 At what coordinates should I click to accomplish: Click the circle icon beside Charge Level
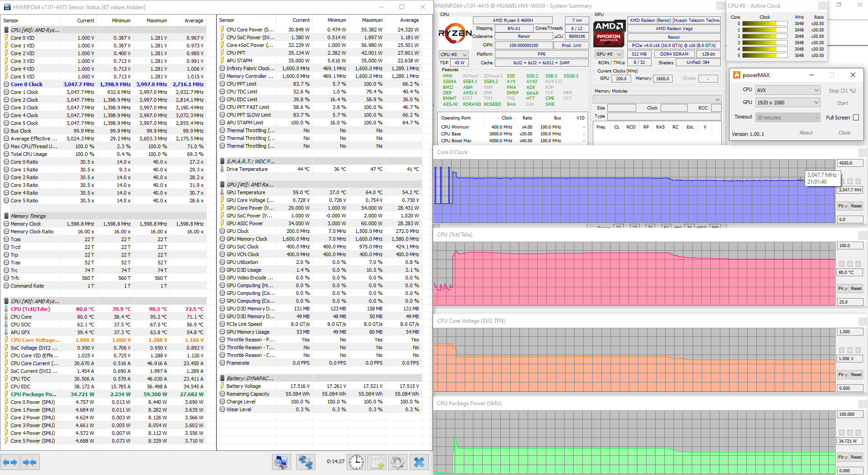coord(222,402)
